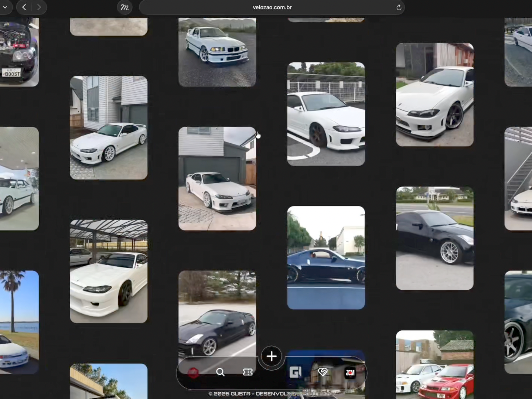Open the JDM app icon
This screenshot has height=399, width=532.
click(x=350, y=372)
